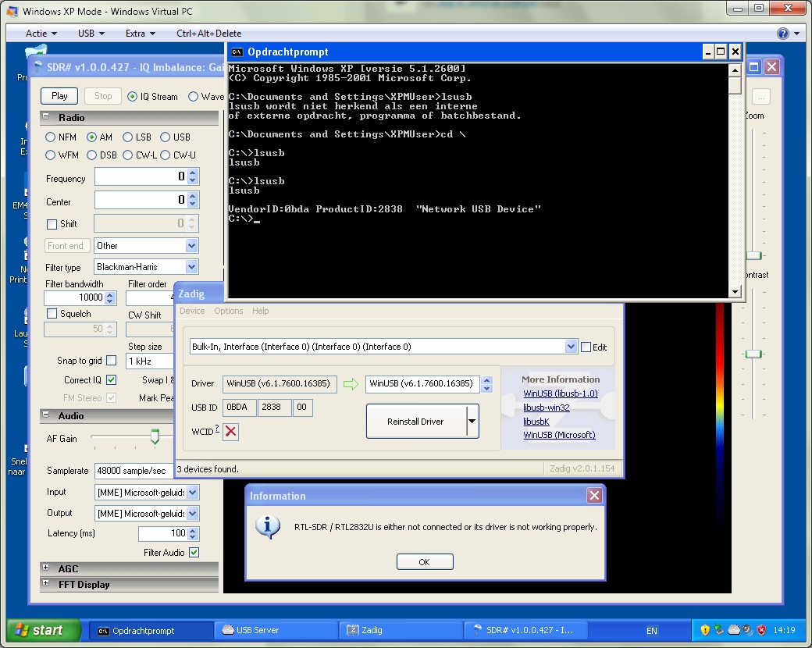
Task: Close the Information dialog with the X
Action: point(594,496)
